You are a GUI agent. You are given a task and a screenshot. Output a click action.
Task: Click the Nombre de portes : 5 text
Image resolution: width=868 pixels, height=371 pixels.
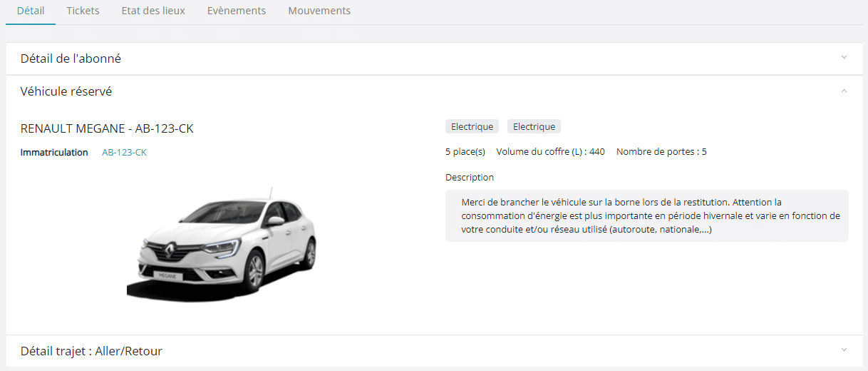pos(661,151)
